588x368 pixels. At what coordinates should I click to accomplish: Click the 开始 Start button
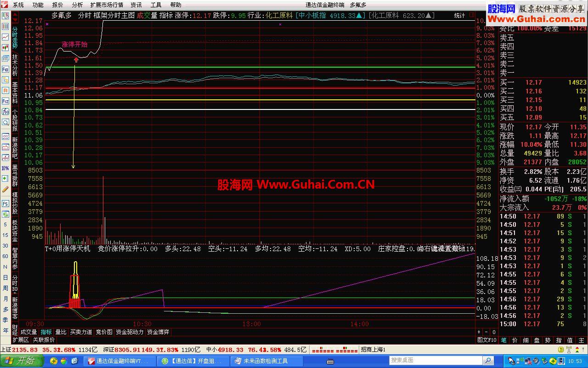(x=22, y=361)
